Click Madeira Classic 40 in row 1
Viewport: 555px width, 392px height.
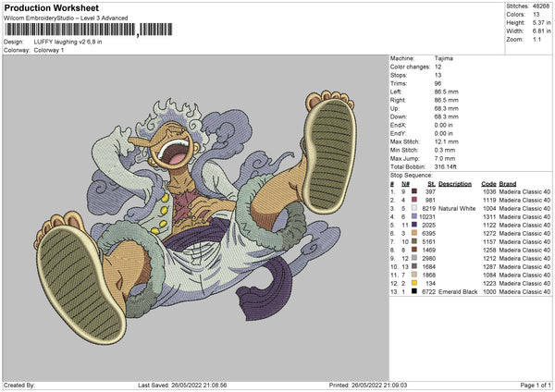pyautogui.click(x=524, y=191)
